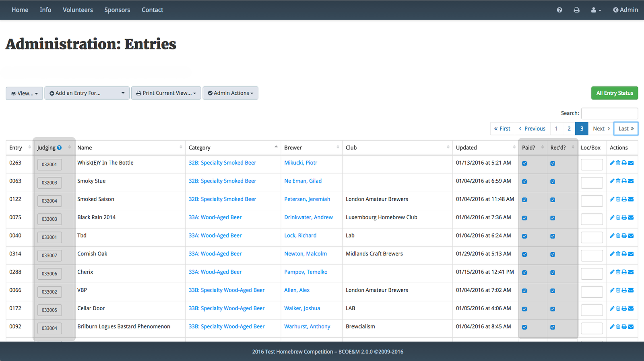This screenshot has height=361, width=644.
Task: Click the Search input field
Action: click(609, 113)
